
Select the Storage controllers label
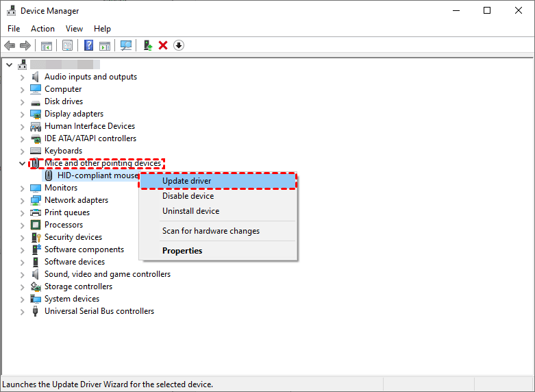(x=79, y=286)
